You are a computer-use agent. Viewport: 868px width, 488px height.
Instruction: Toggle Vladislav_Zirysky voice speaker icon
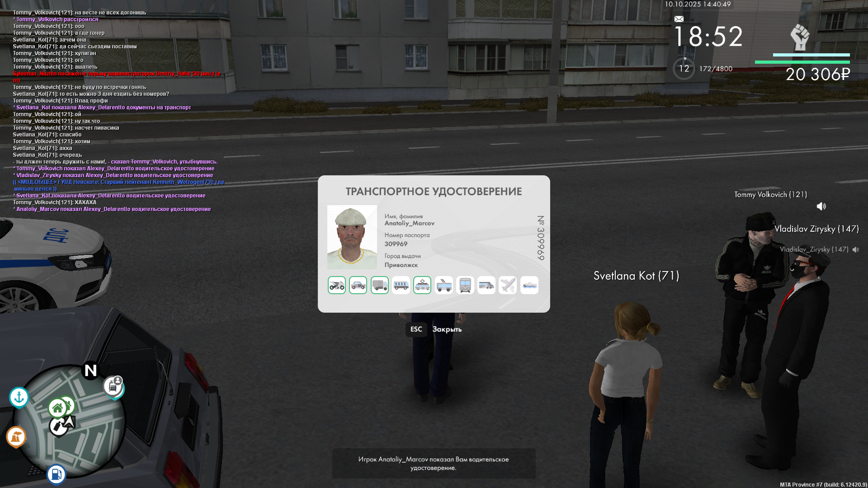856,249
